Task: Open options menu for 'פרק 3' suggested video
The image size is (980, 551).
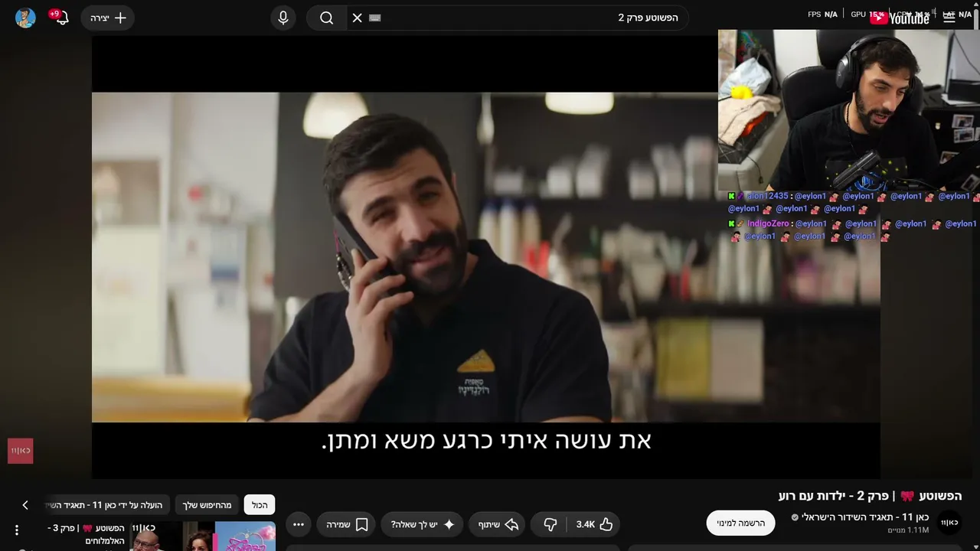Action: pyautogui.click(x=17, y=530)
